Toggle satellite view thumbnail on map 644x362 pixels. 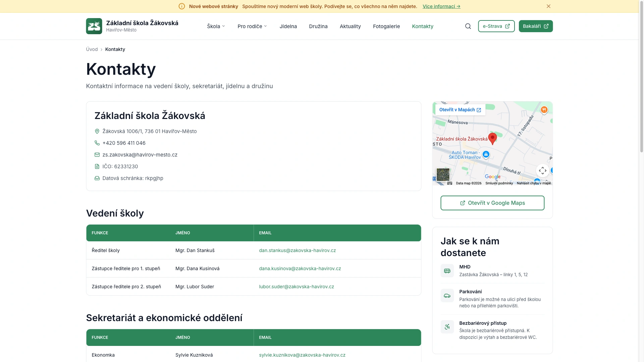[x=443, y=175]
